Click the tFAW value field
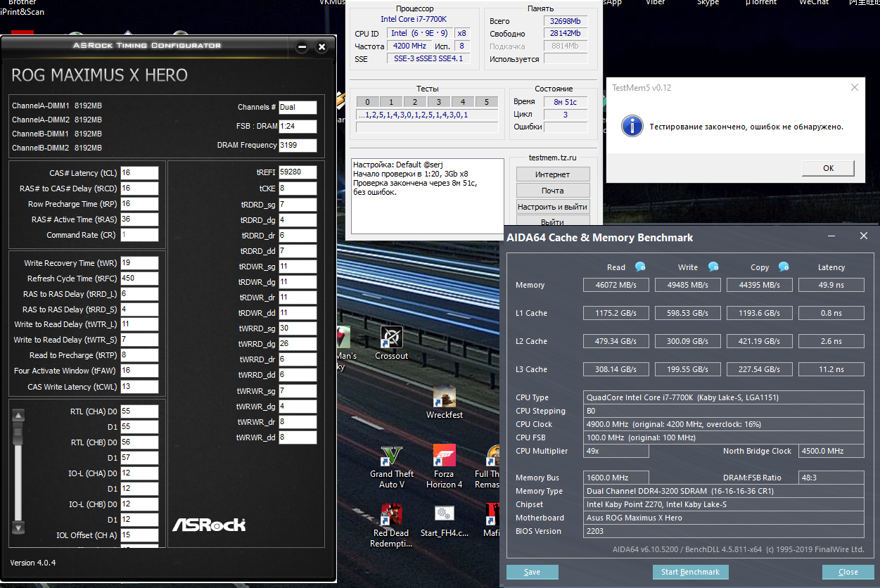880x588 pixels. [x=139, y=371]
